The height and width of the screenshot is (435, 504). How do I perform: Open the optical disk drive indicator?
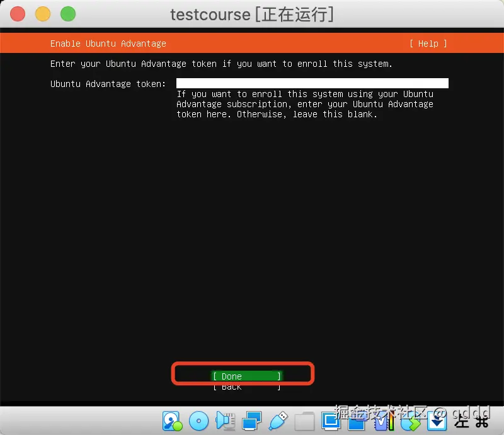198,421
